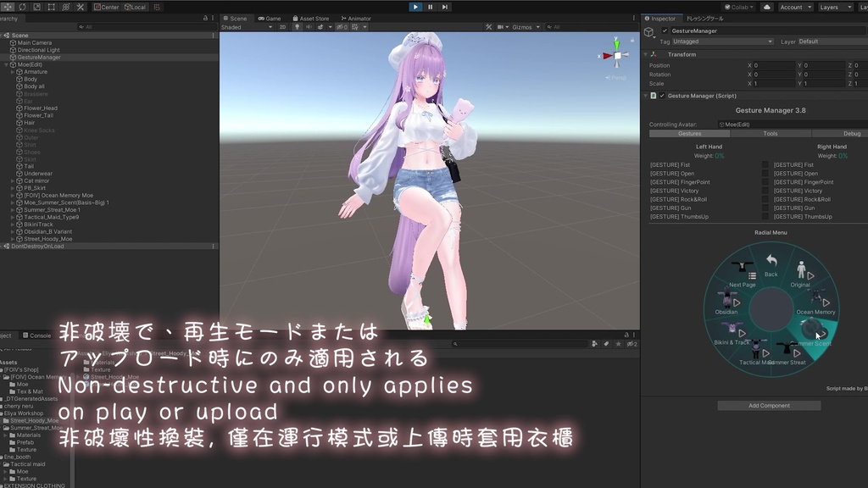868x488 pixels.
Task: Toggle left hand Fist gesture checkbox
Action: click(765, 164)
